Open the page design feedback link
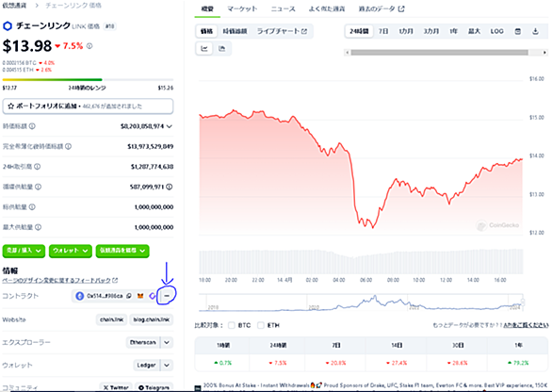The image size is (552, 392). point(60,281)
